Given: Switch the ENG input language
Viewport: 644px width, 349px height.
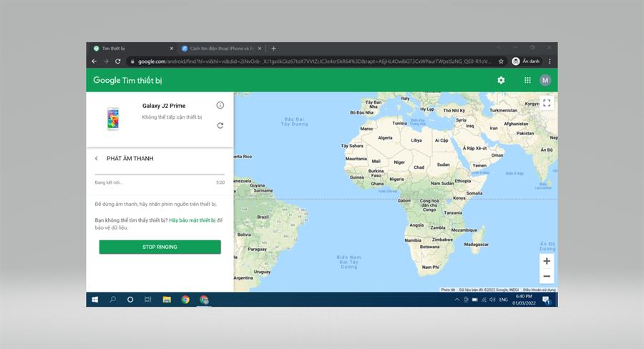Looking at the screenshot, I should [504, 300].
